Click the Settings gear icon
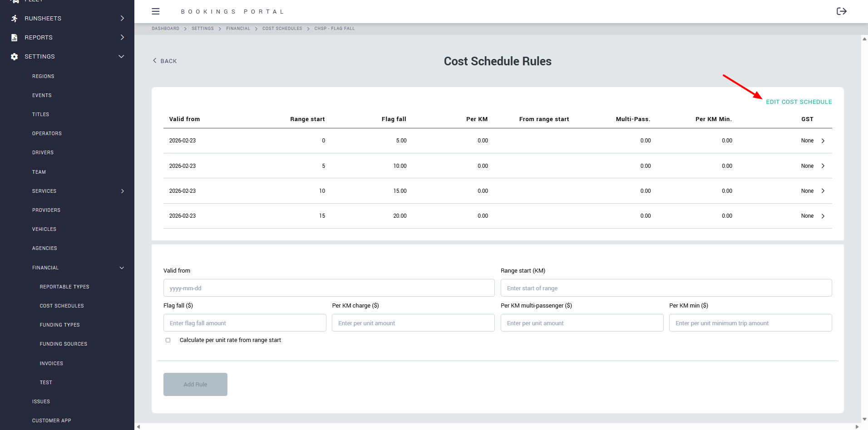This screenshot has height=430, width=868. point(15,57)
